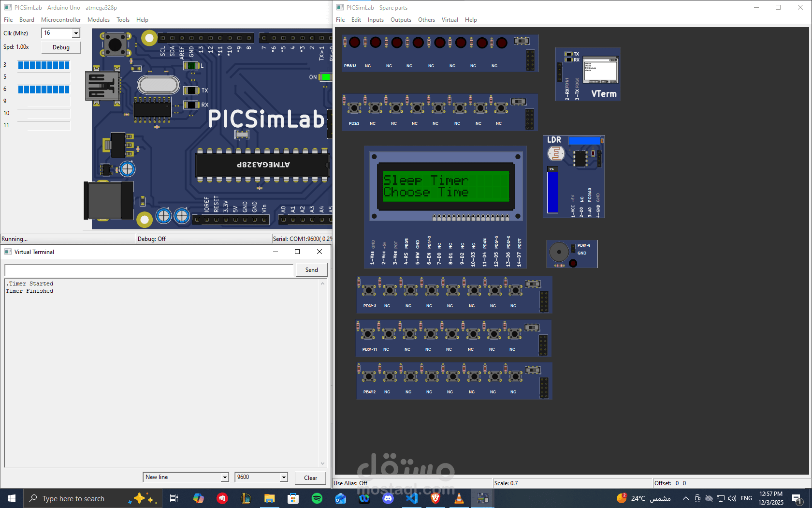The height and width of the screenshot is (508, 812).
Task: Open the Board menu
Action: pos(27,20)
